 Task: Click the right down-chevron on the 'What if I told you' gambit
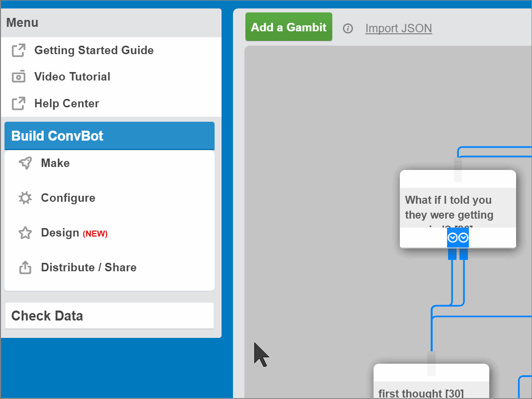pos(463,238)
